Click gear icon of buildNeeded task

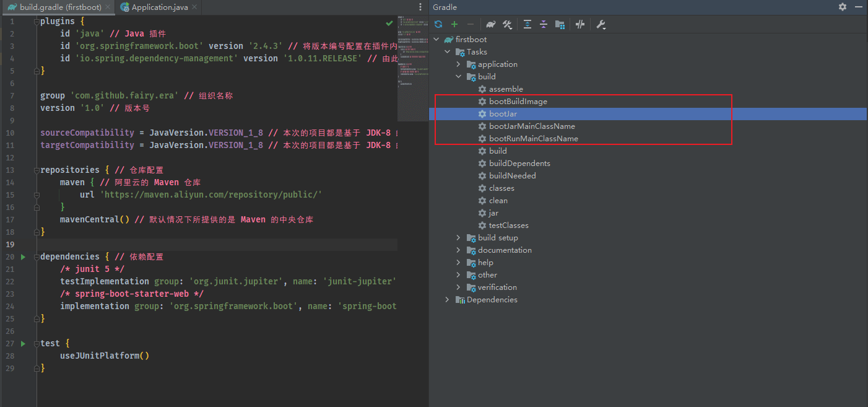point(483,176)
